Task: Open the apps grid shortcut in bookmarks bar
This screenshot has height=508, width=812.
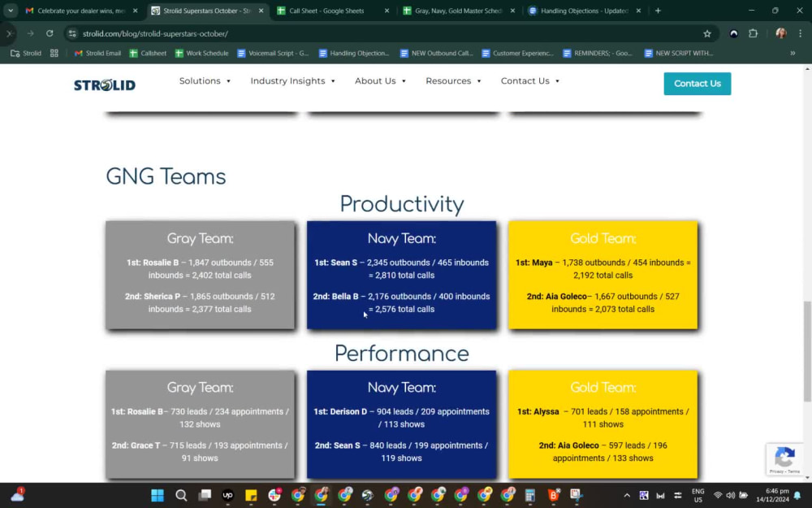Action: [54, 53]
